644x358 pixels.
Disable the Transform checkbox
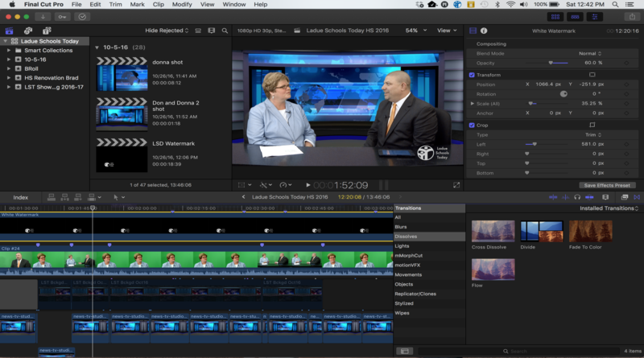(x=472, y=75)
